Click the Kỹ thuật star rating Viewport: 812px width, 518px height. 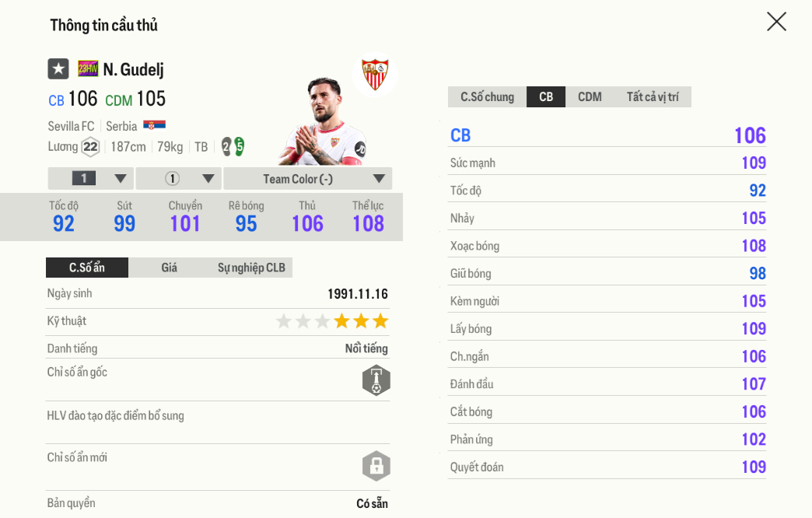pos(332,321)
